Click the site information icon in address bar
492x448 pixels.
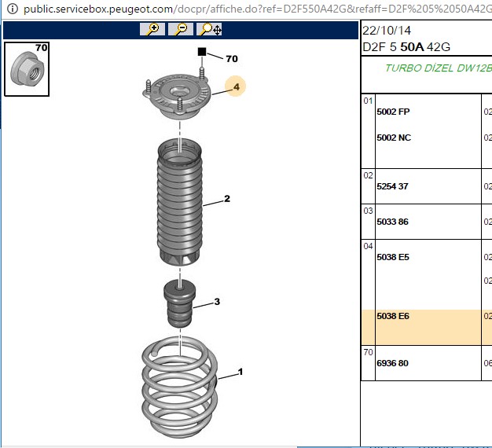point(13,9)
